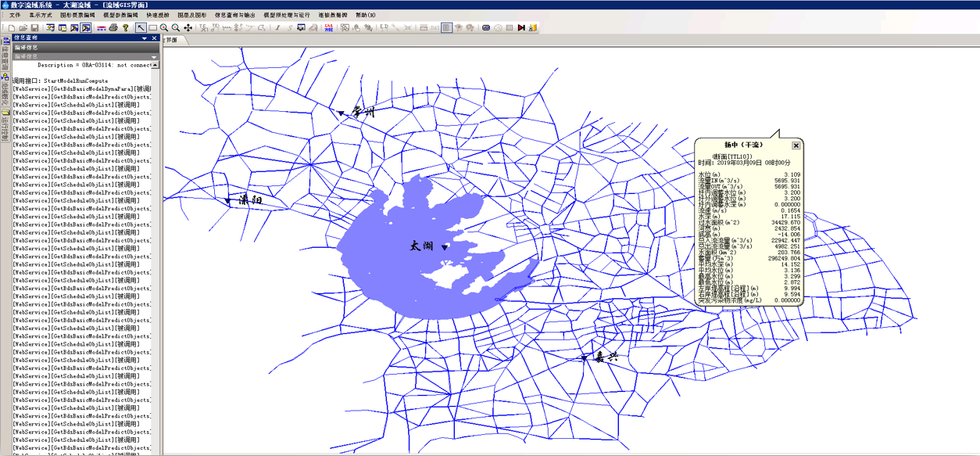Click the printer icon
Image resolution: width=980 pixels, height=456 pixels.
(x=113, y=27)
